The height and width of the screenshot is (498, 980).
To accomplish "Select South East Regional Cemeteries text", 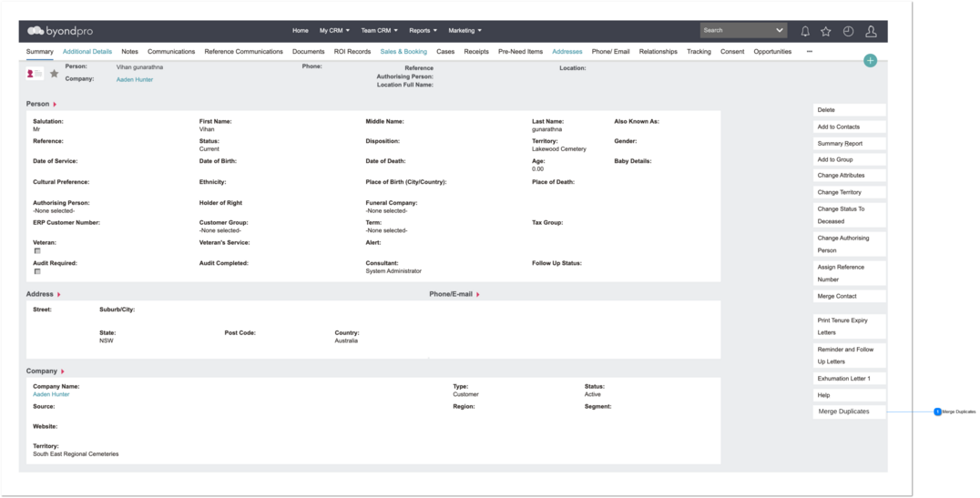I will [x=76, y=454].
